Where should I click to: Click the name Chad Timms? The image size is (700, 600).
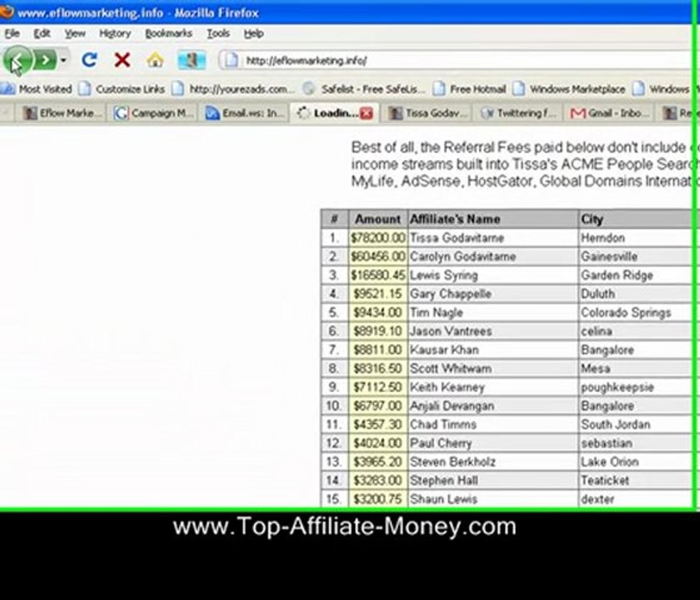(442, 424)
